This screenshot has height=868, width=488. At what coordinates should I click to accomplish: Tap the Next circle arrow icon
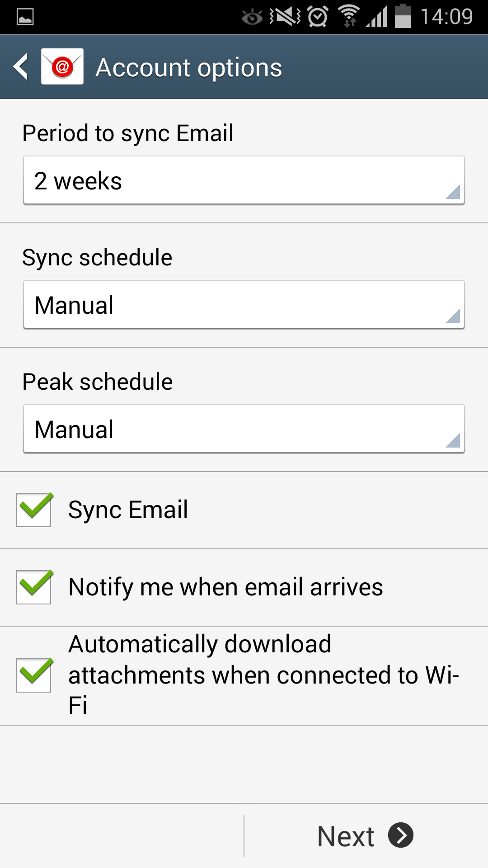401,835
